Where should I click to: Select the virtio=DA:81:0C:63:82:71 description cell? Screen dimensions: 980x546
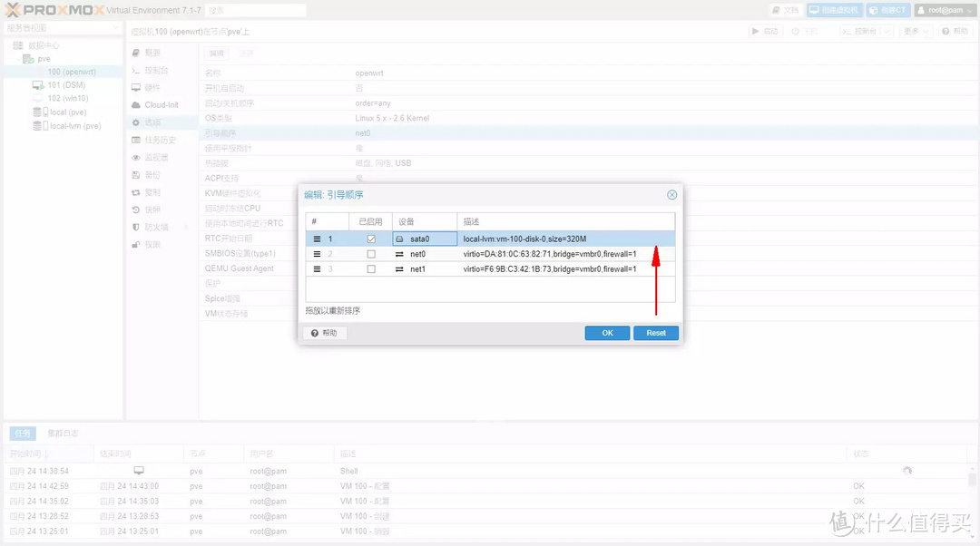coord(565,254)
